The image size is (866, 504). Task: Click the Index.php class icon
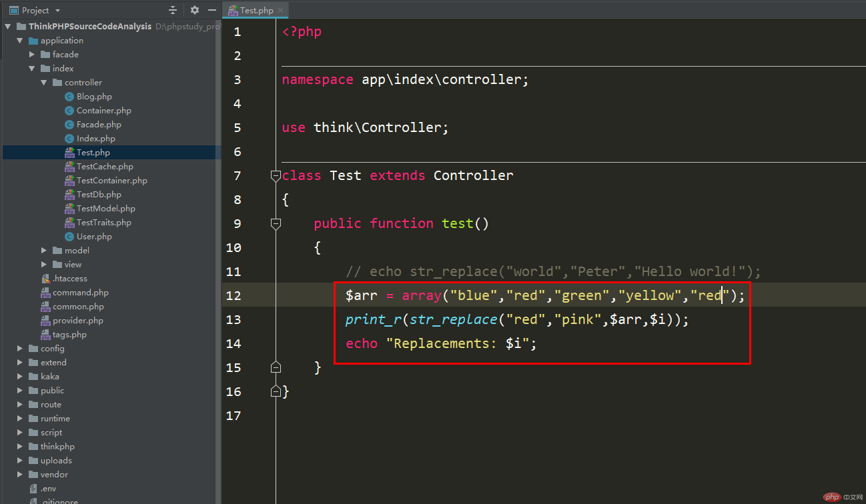pyautogui.click(x=69, y=139)
